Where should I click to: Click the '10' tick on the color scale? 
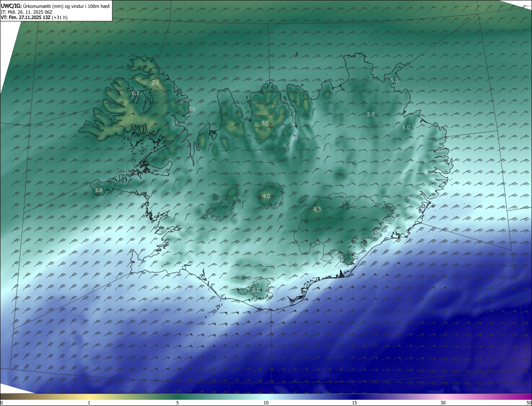point(266,403)
